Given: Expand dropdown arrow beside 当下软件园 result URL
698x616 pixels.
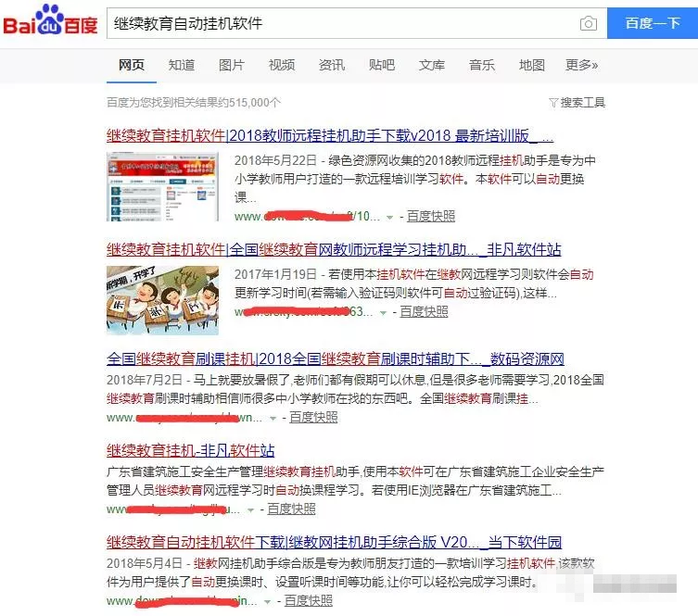Looking at the screenshot, I should (x=268, y=602).
